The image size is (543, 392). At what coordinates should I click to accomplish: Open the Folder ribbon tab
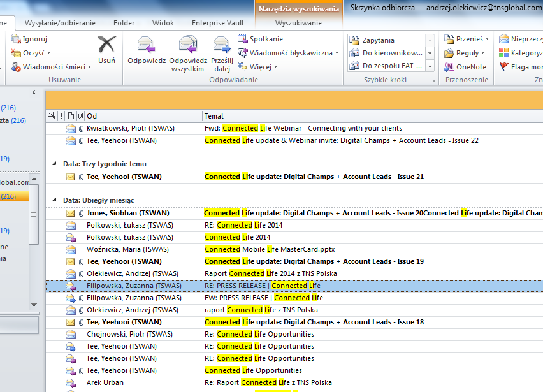[x=124, y=23]
